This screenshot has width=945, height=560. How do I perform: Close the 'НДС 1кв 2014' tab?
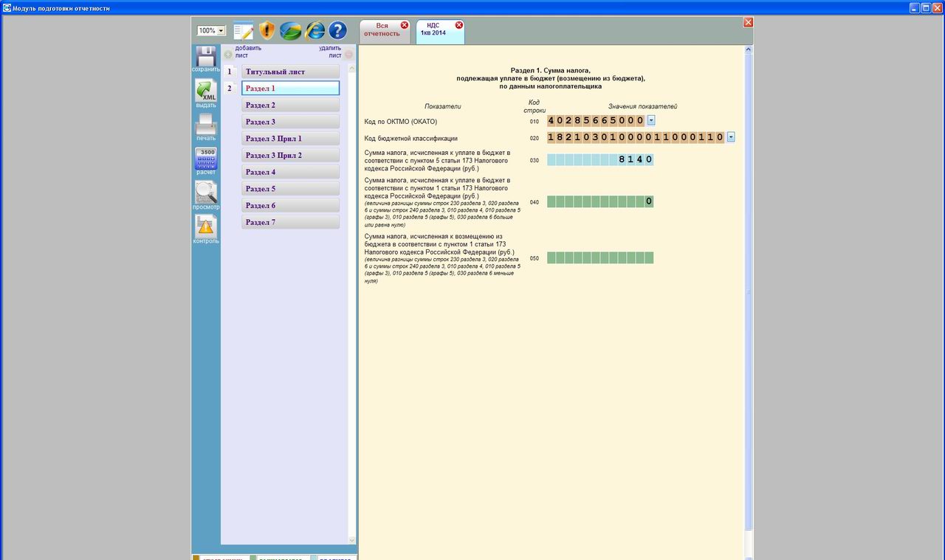click(459, 25)
